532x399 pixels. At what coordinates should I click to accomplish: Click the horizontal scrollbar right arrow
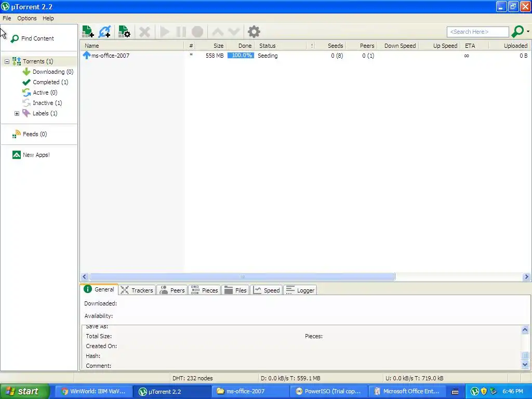526,277
